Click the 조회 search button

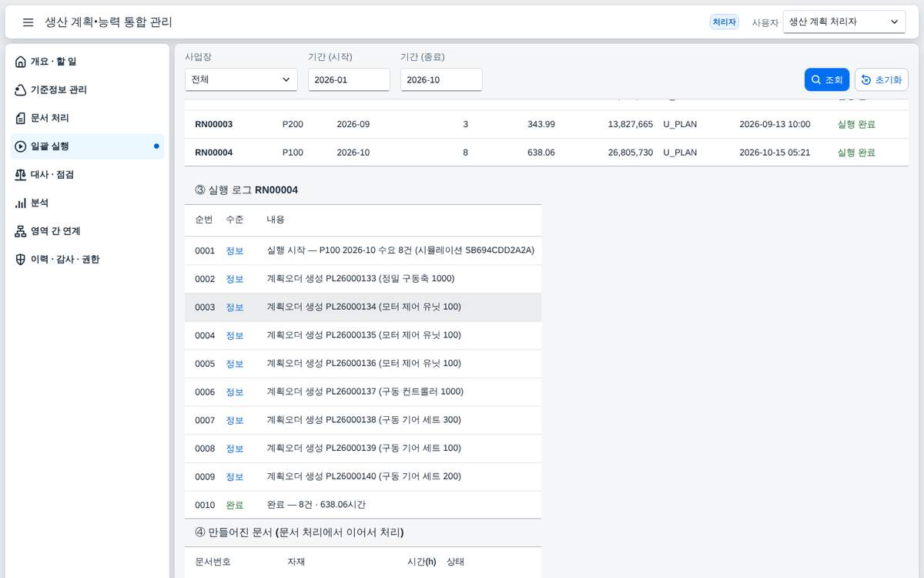point(827,80)
